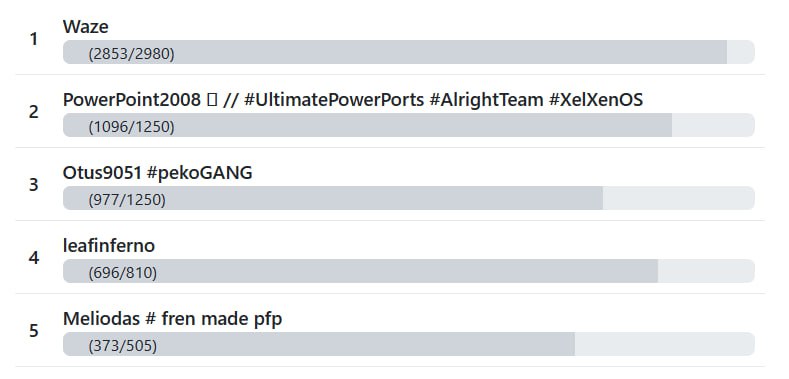Click the (373/505) score label
Screen dimensions: 789x379
coord(122,346)
